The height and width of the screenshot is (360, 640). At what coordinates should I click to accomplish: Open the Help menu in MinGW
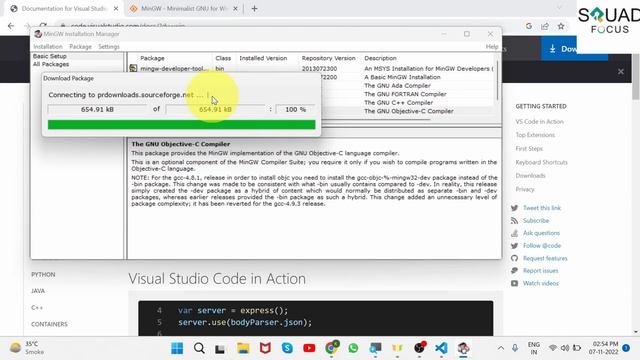[492, 47]
